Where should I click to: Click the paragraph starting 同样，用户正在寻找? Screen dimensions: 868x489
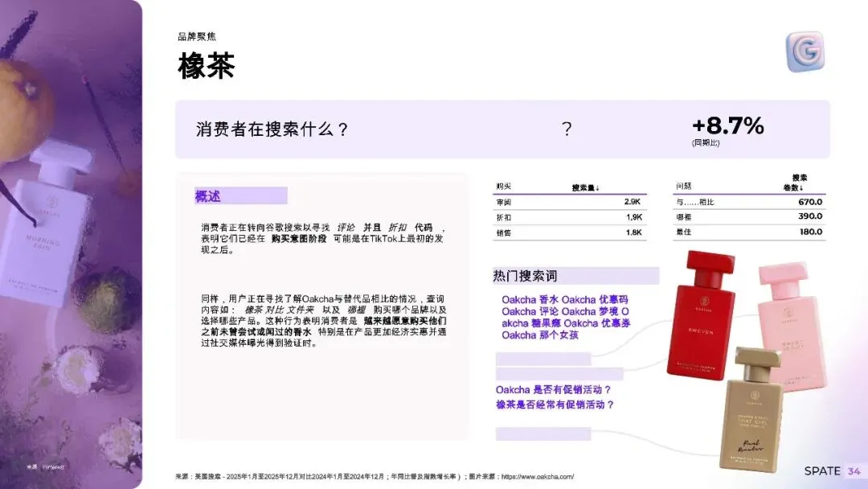(323, 321)
